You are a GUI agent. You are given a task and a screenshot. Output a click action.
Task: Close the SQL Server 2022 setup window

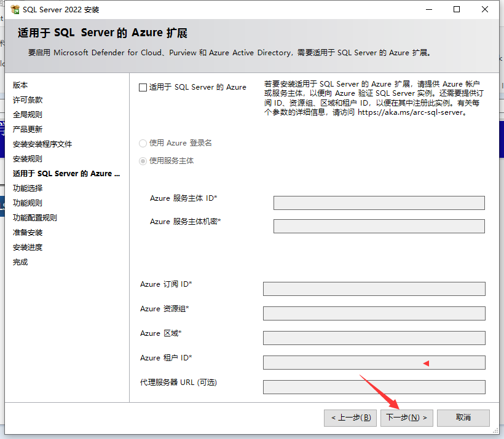click(485, 10)
